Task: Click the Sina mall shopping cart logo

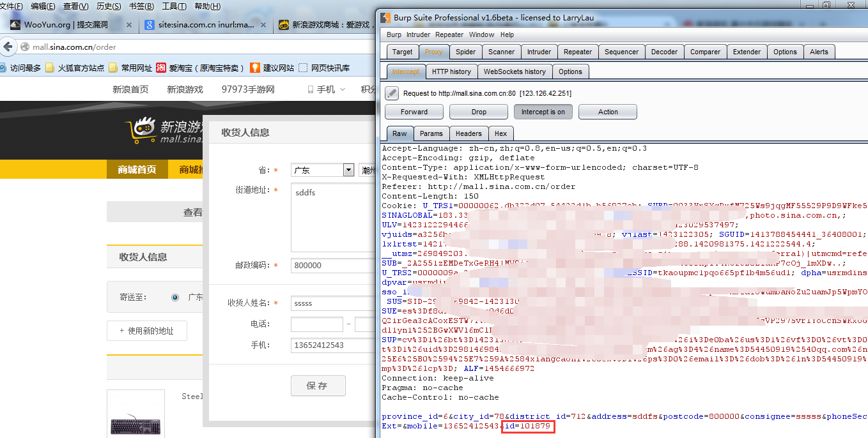Action: pos(141,130)
